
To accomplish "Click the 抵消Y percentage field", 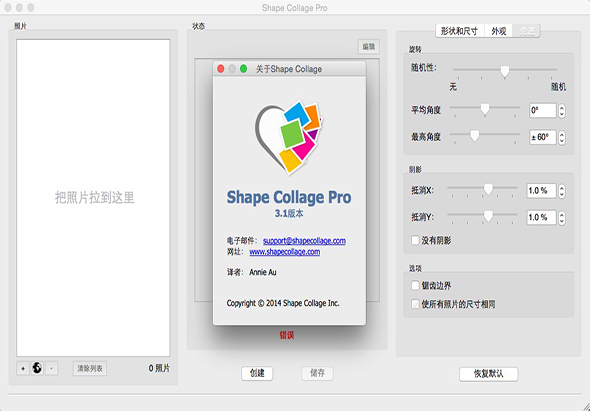I will click(541, 217).
